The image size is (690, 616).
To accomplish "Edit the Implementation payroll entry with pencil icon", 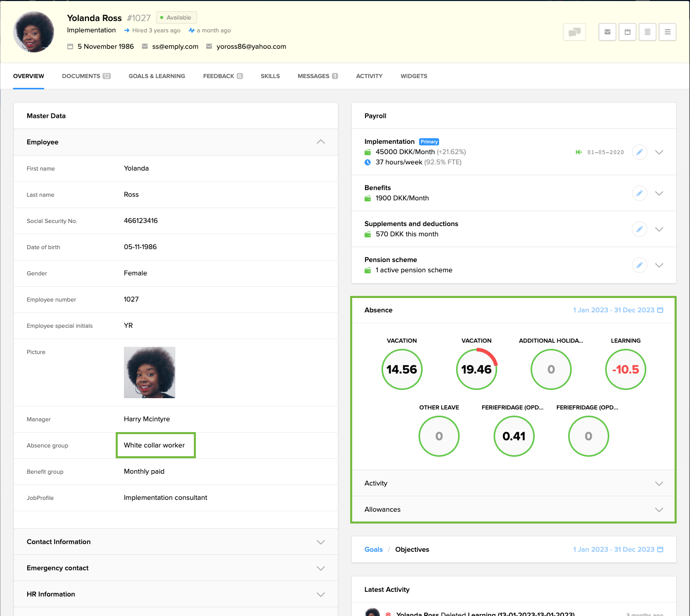I will point(639,152).
